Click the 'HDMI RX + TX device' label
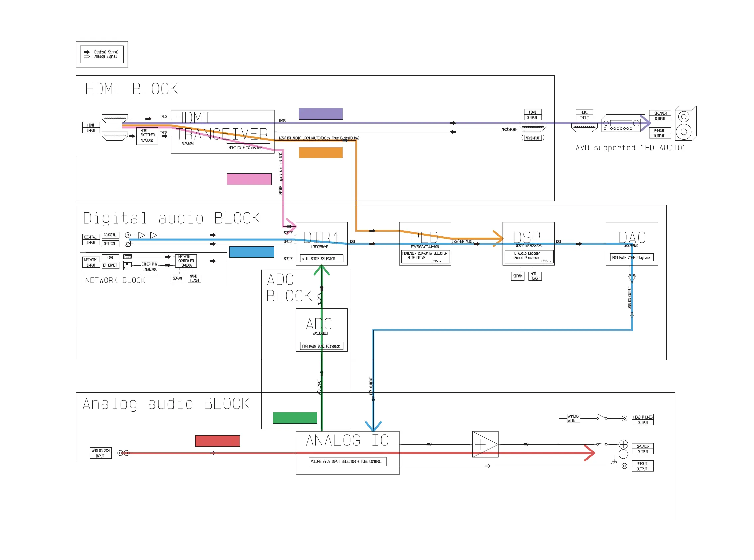This screenshot has width=754, height=560. tap(248, 148)
